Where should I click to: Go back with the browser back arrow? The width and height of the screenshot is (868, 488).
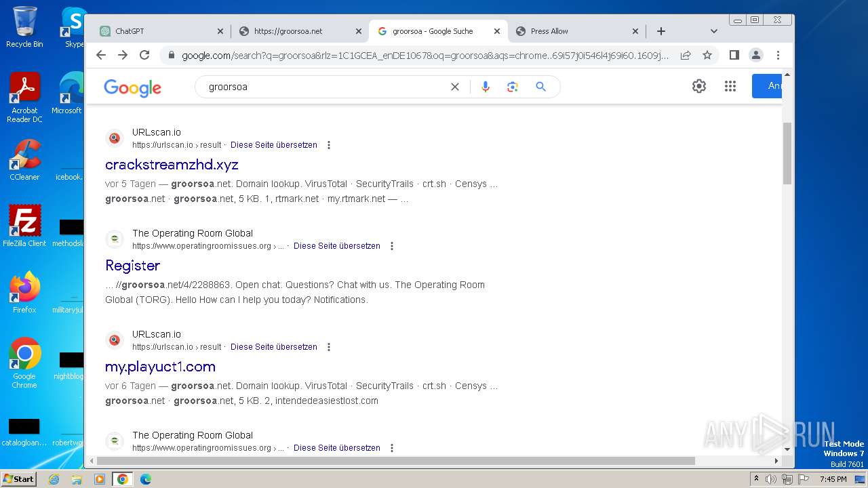click(101, 55)
